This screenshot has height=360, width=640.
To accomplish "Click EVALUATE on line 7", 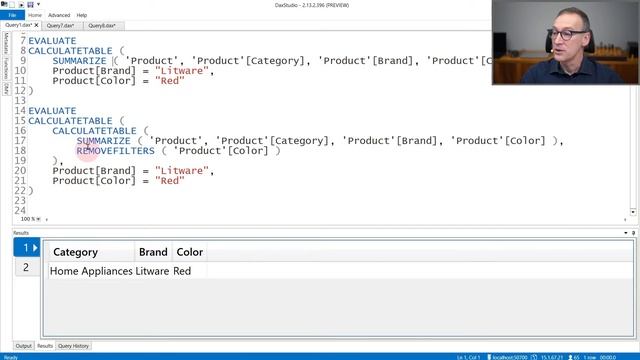I will tap(52, 41).
